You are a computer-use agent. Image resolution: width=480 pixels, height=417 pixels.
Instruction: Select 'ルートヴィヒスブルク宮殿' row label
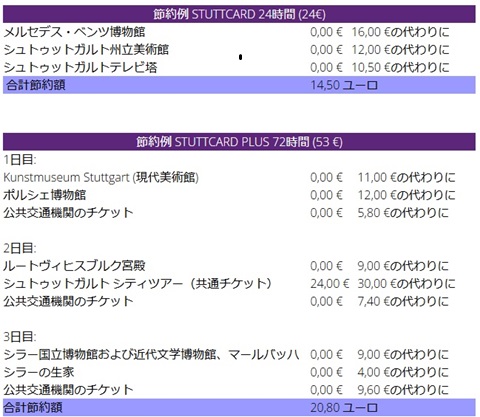[74, 266]
